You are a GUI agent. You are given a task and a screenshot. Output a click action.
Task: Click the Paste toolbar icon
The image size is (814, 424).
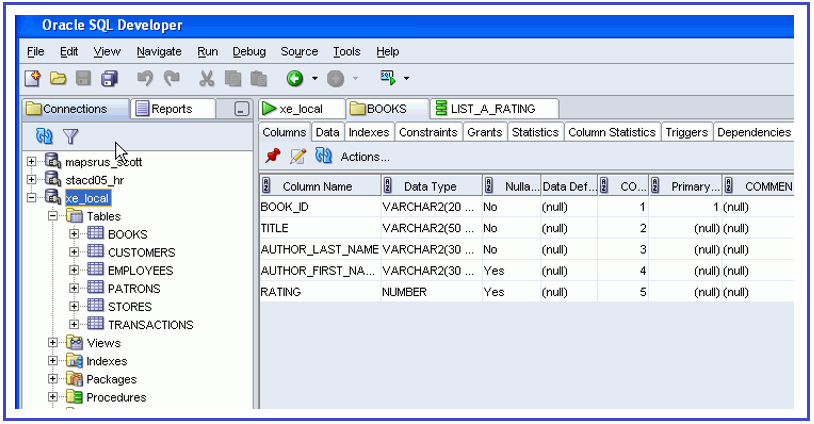[259, 78]
